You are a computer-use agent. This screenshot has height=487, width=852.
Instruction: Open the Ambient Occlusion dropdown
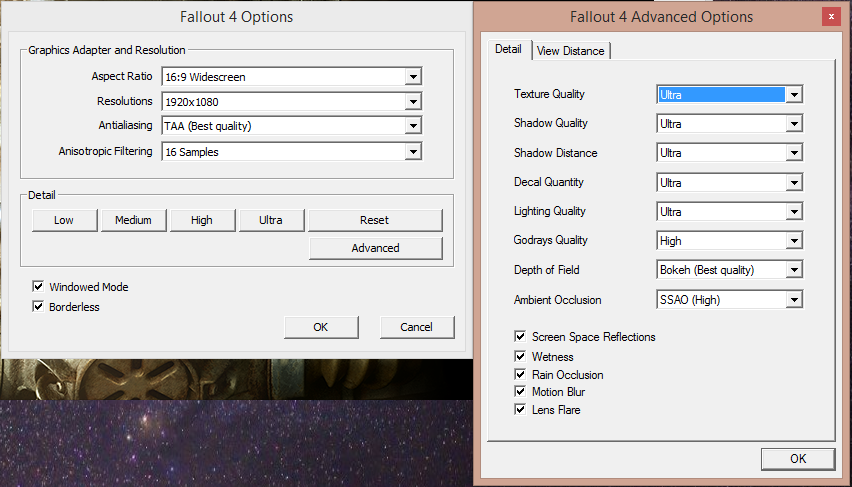729,299
